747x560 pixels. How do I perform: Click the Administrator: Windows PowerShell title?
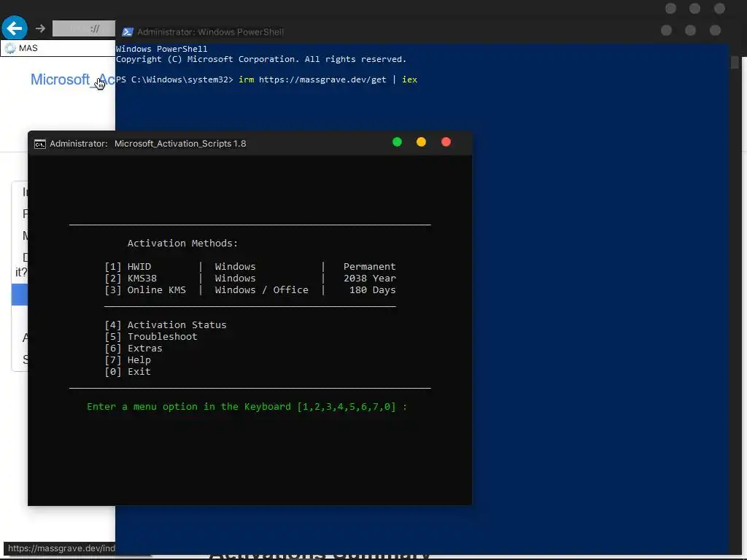(210, 32)
